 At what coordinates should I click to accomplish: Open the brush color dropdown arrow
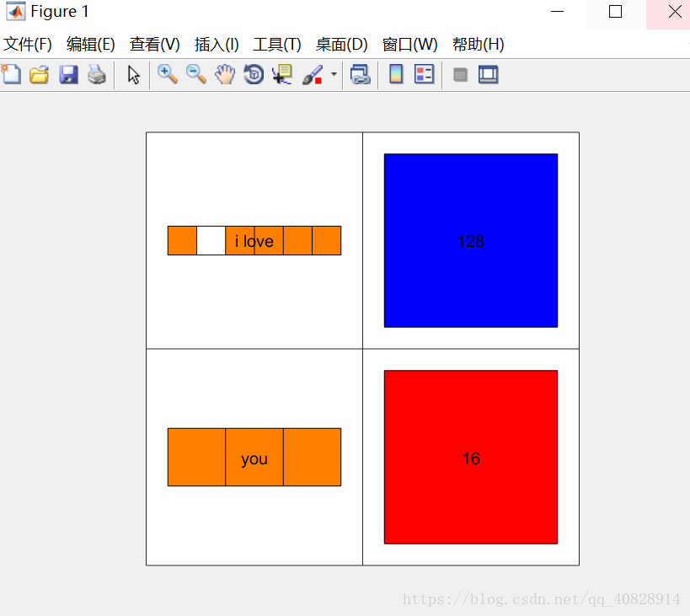point(334,74)
